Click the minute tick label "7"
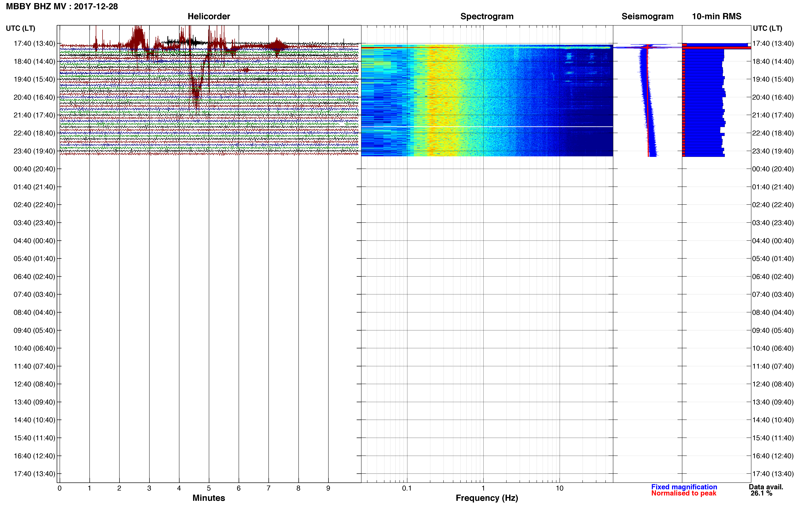Screen dimensions: 812x508 269,488
